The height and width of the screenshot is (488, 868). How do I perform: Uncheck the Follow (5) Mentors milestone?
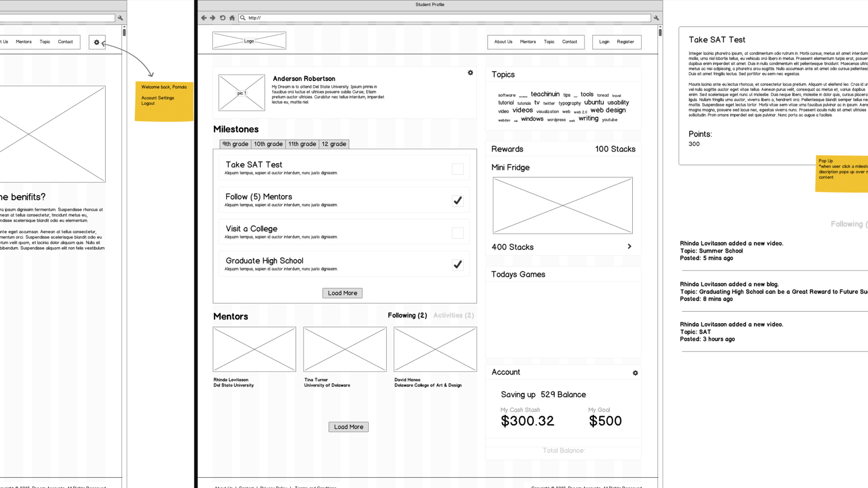(x=457, y=201)
